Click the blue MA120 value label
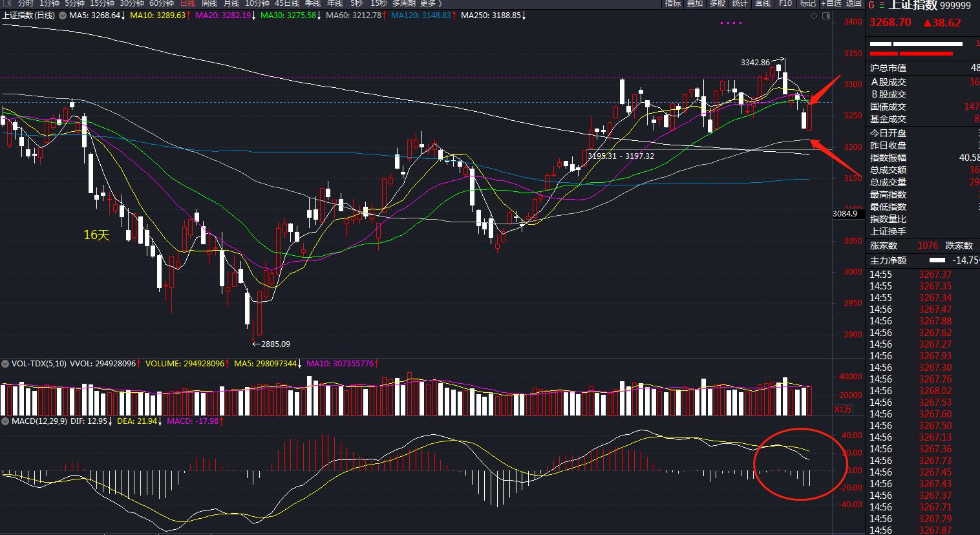This screenshot has width=980, height=535. pos(421,16)
